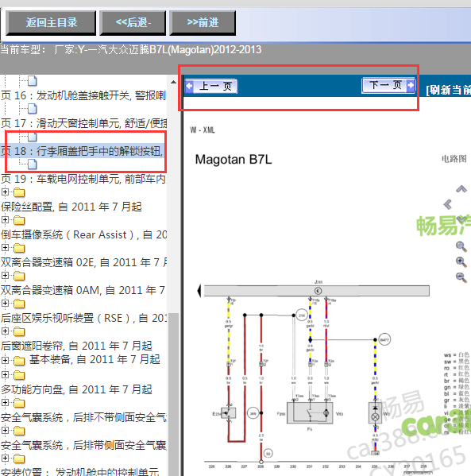
Task: Click document icon above 页 19
Action: 33,164
